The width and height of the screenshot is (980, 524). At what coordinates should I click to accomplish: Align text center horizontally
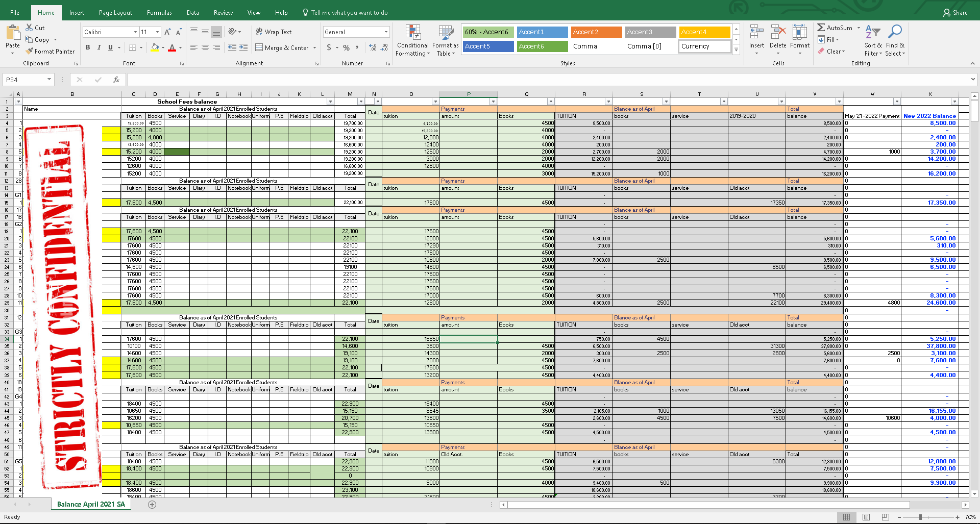tap(205, 47)
